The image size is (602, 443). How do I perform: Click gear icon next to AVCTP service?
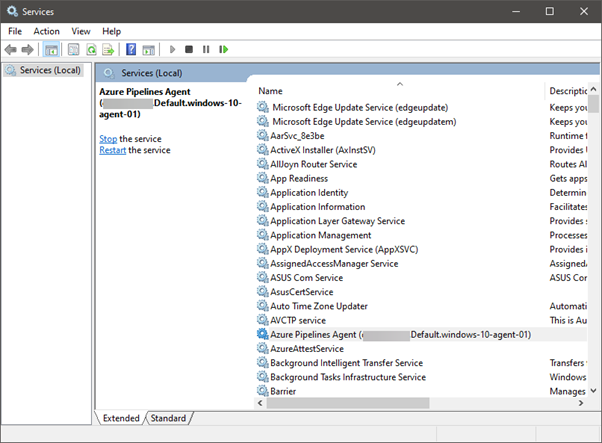pyautogui.click(x=263, y=320)
